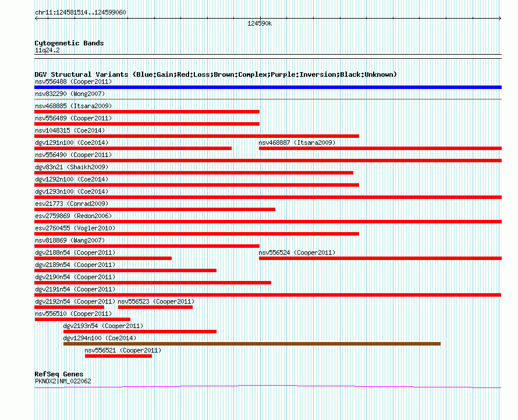Image resolution: width=518 pixels, height=420 pixels.
Task: Select the red bar under nsv556510
Action: click(82, 319)
